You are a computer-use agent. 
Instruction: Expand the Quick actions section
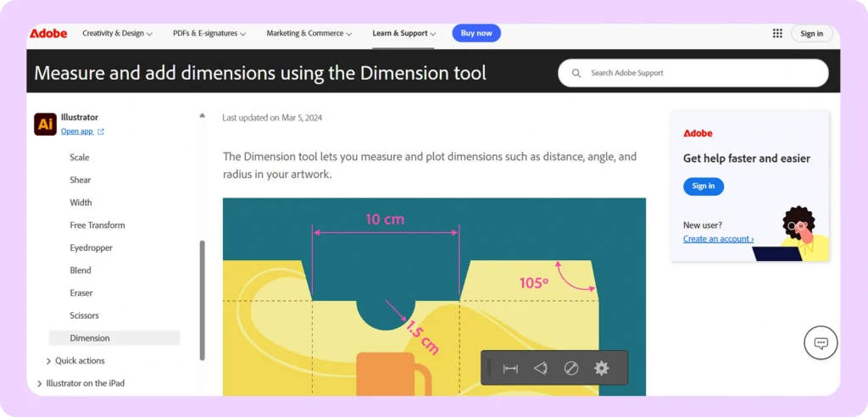[75, 360]
